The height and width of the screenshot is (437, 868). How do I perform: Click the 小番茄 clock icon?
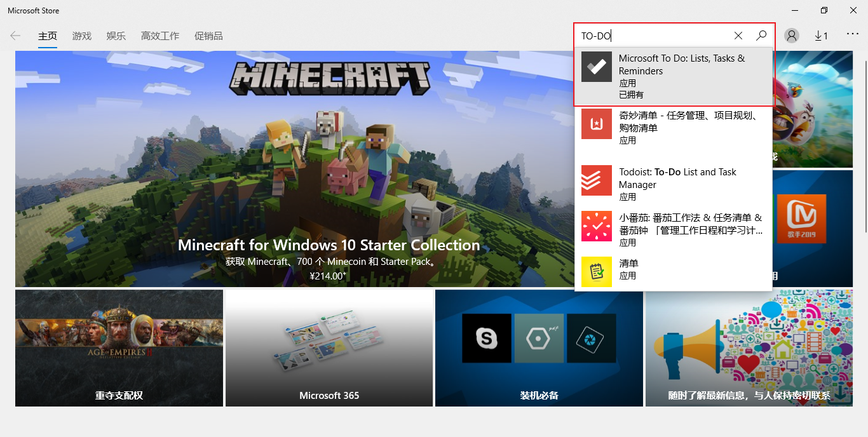coord(597,226)
